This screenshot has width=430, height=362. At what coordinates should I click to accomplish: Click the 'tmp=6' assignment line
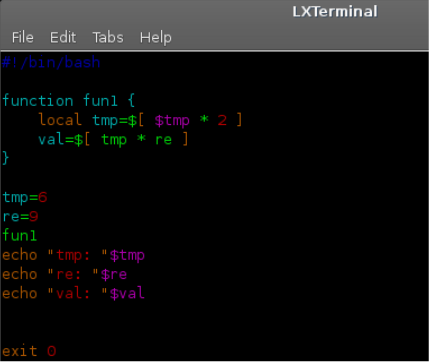[x=25, y=198]
